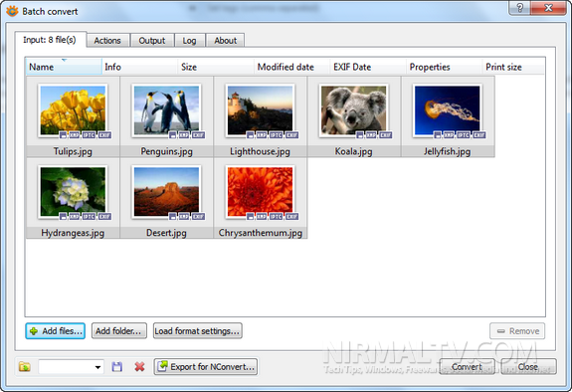The width and height of the screenshot is (572, 392).
Task: Click the embedded-thumbnail badge on Tulips.jpg
Action: pos(63,135)
